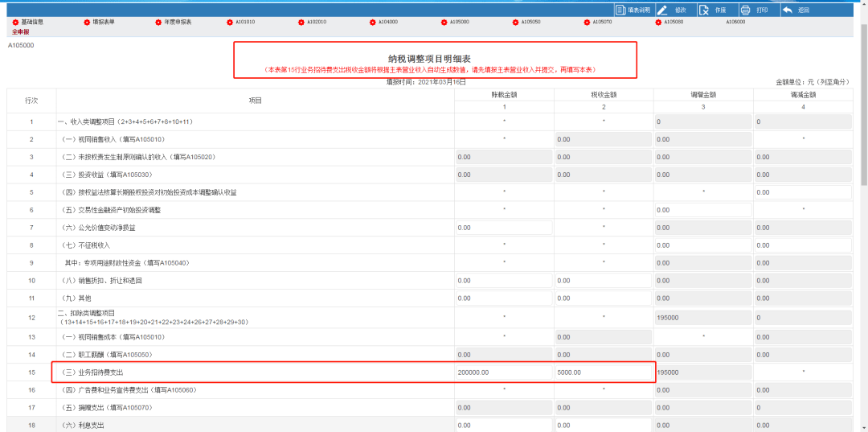This screenshot has width=868, height=432.
Task: Click the 业务招待费支出 税收金额 field showing 5000.00
Action: (603, 372)
